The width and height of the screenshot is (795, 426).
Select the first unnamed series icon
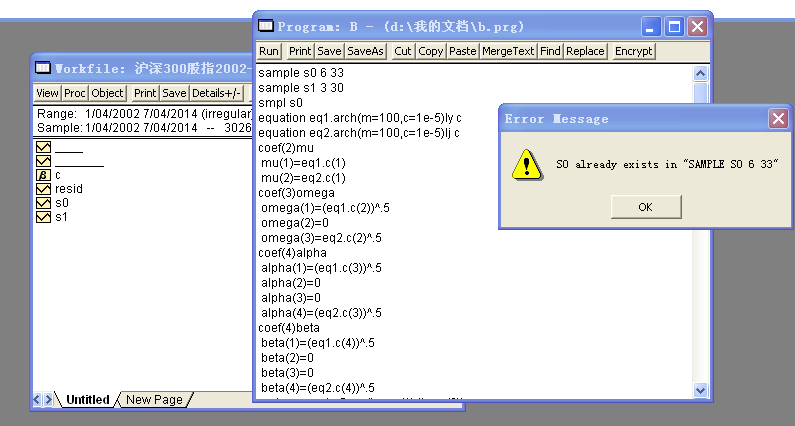coord(43,147)
